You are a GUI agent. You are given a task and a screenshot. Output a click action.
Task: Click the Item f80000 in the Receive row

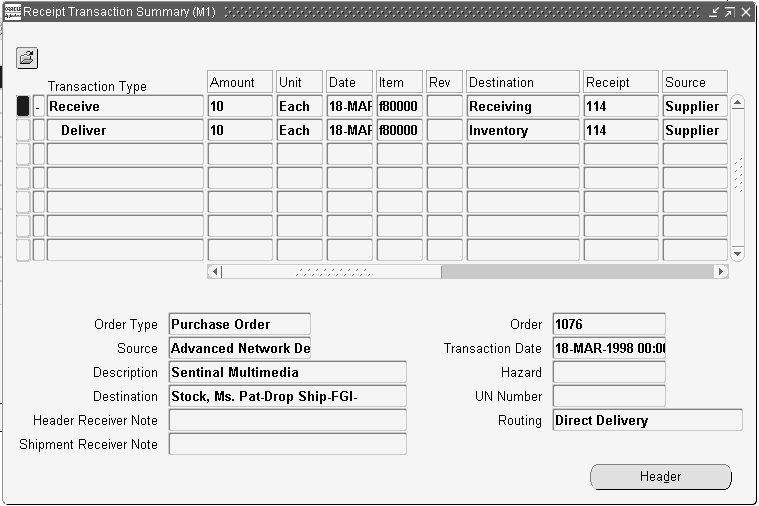point(399,107)
